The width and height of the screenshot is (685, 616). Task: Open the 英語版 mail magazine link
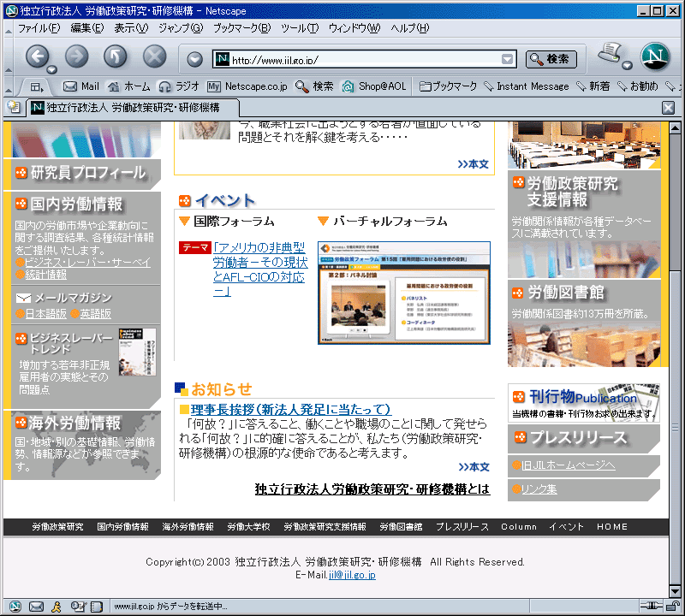click(95, 314)
